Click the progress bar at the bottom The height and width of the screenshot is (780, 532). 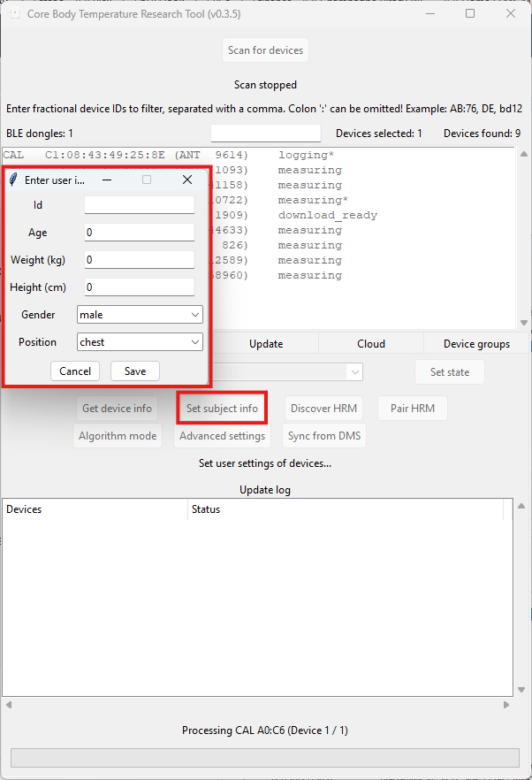(265, 758)
